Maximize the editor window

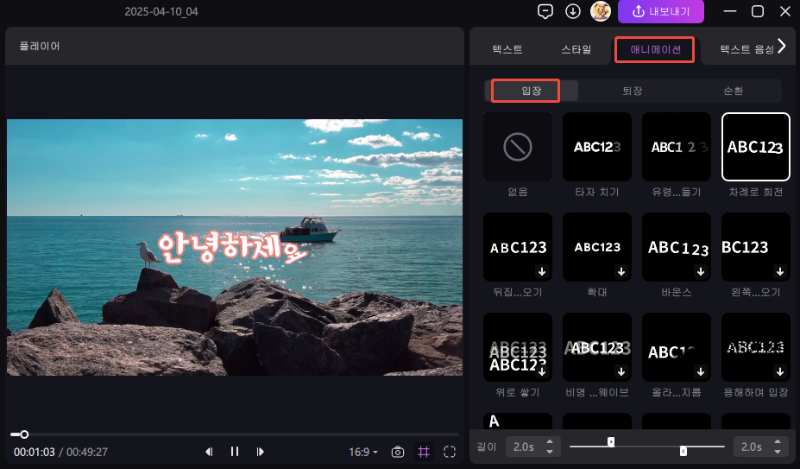click(758, 11)
